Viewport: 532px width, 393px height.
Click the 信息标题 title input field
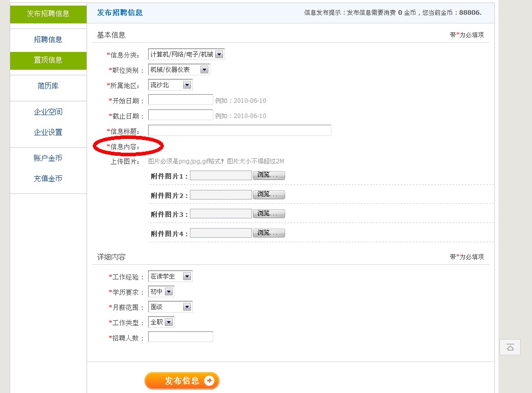(x=239, y=130)
